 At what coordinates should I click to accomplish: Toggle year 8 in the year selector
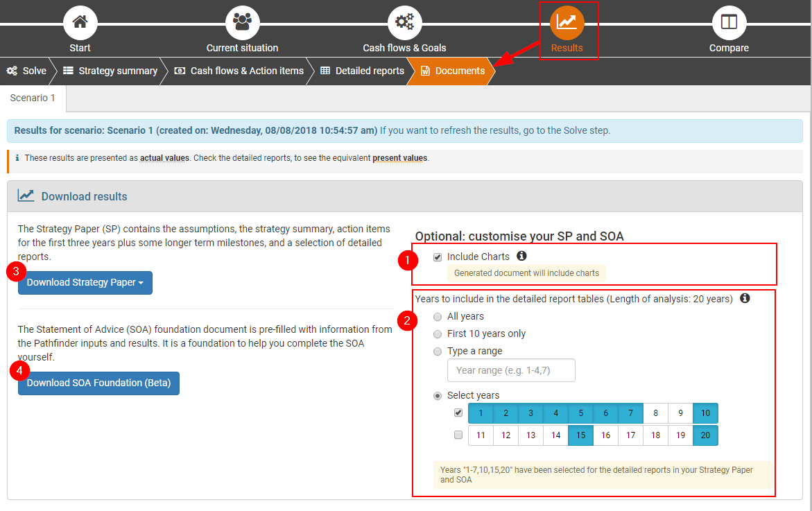pyautogui.click(x=655, y=413)
